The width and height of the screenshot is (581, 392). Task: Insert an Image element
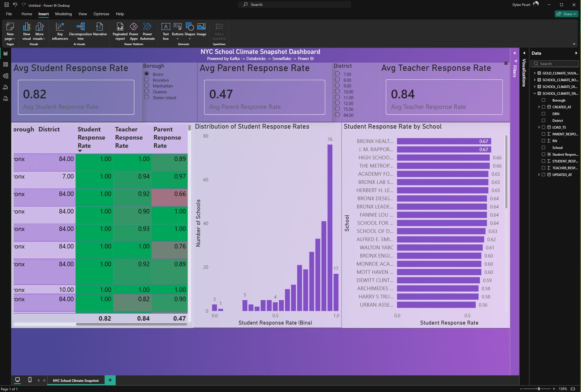click(201, 30)
